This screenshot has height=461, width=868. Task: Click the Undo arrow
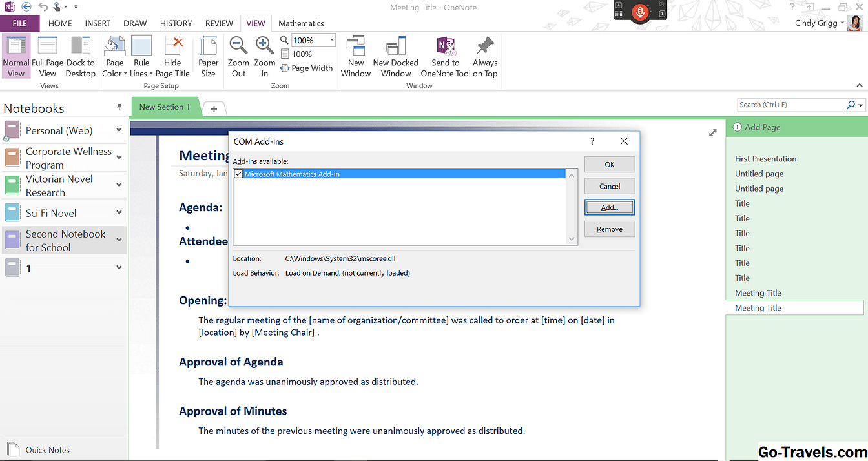tap(43, 7)
